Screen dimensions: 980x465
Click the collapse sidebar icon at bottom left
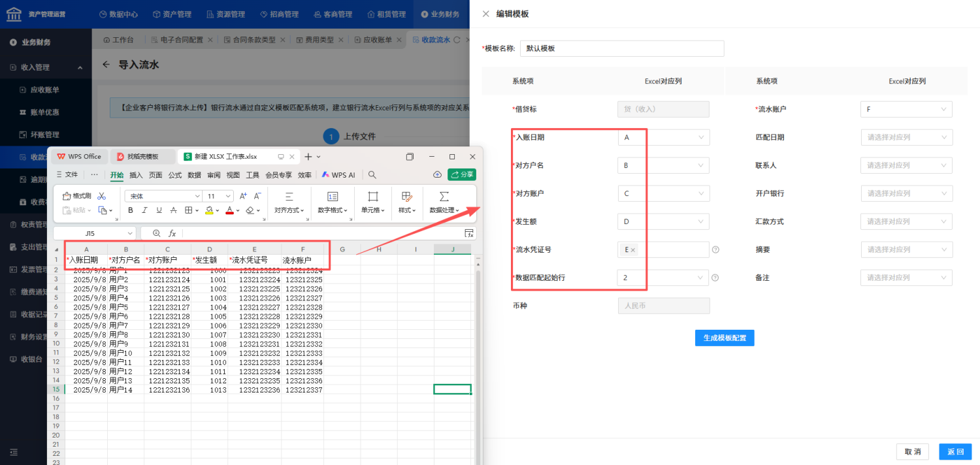[14, 452]
